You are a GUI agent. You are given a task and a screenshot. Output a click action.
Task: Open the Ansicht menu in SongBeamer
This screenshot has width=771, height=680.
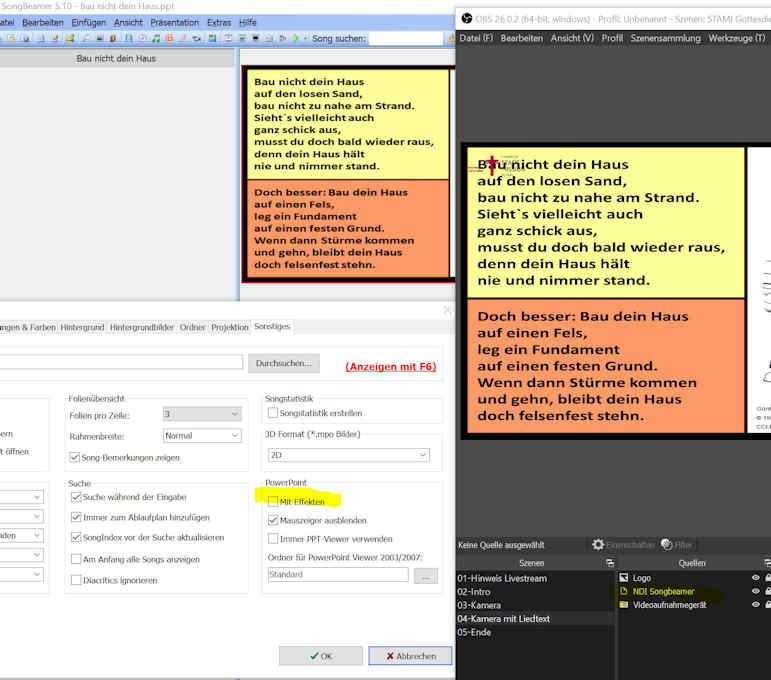pyautogui.click(x=128, y=22)
